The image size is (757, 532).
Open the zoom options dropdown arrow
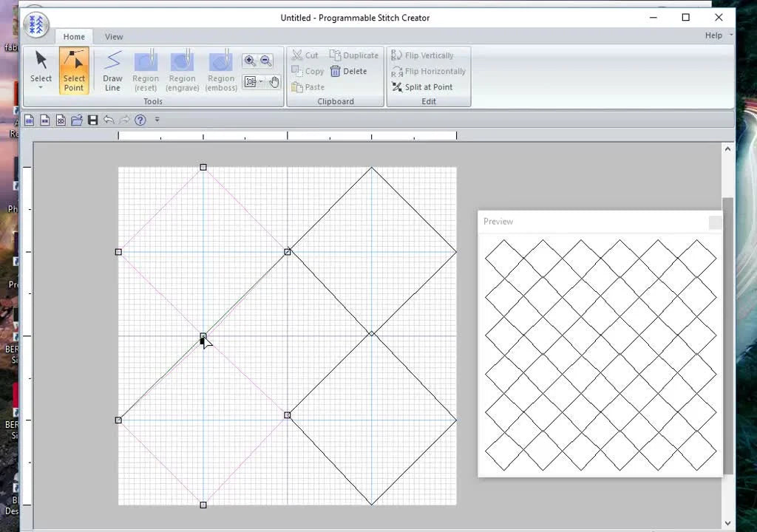[261, 81]
